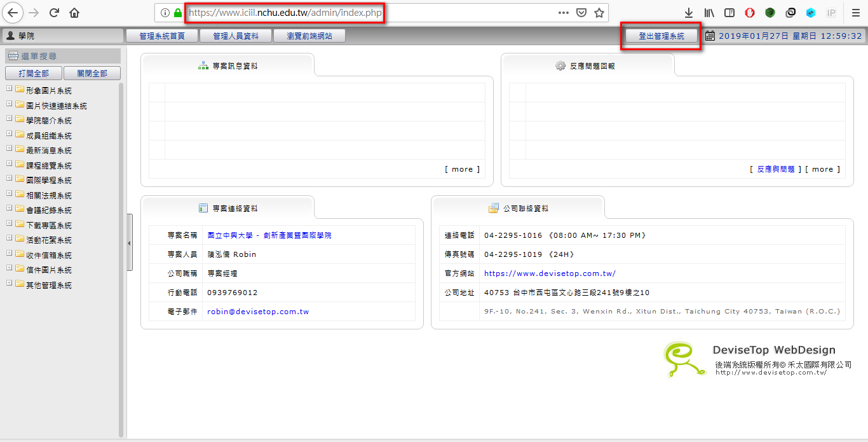Open the page actions three-dots menu
The height and width of the screenshot is (442, 868).
click(x=563, y=13)
